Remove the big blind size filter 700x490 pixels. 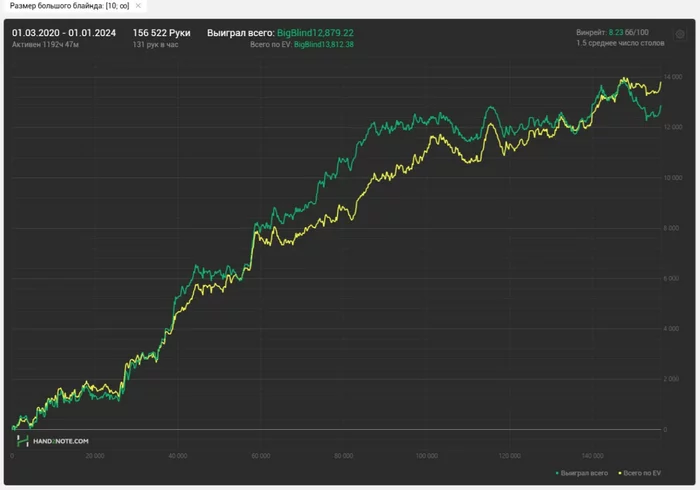[138, 6]
